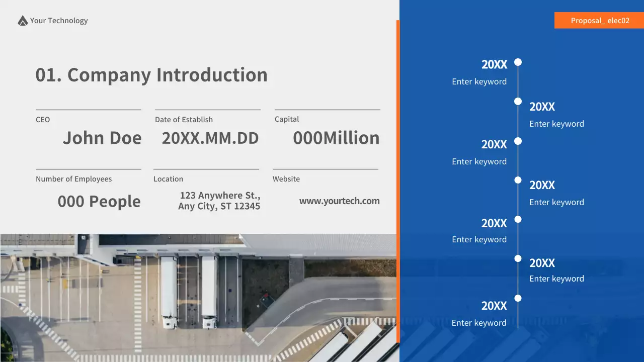The image size is (644, 362).
Task: Select the 000 People employee count
Action: (99, 201)
